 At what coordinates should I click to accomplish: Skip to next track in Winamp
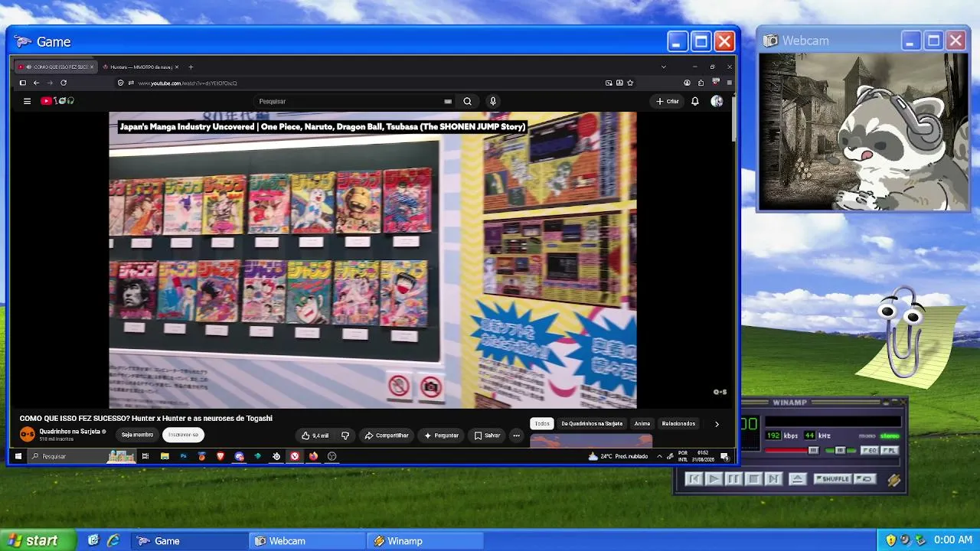[x=773, y=479]
